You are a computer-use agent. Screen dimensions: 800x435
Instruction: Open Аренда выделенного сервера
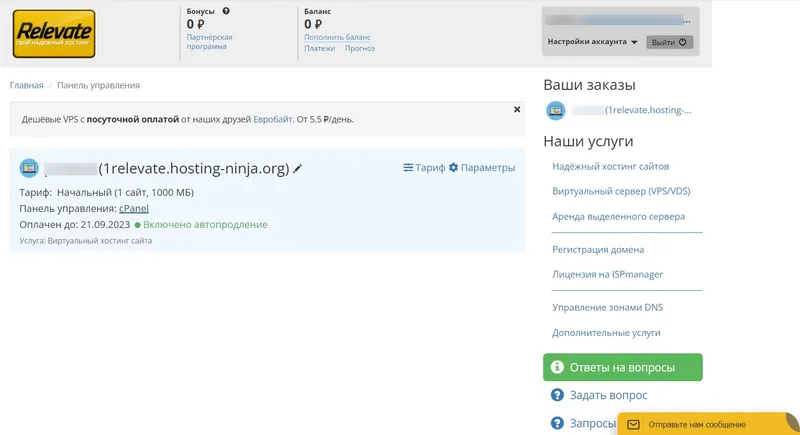(x=618, y=216)
